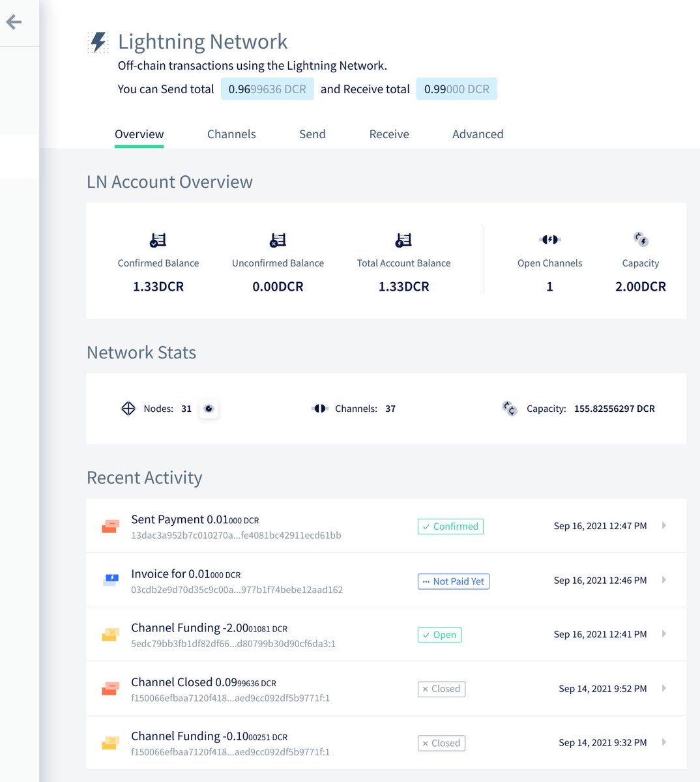Click the Unconfirmed Balance icon
The image size is (700, 782).
278,239
